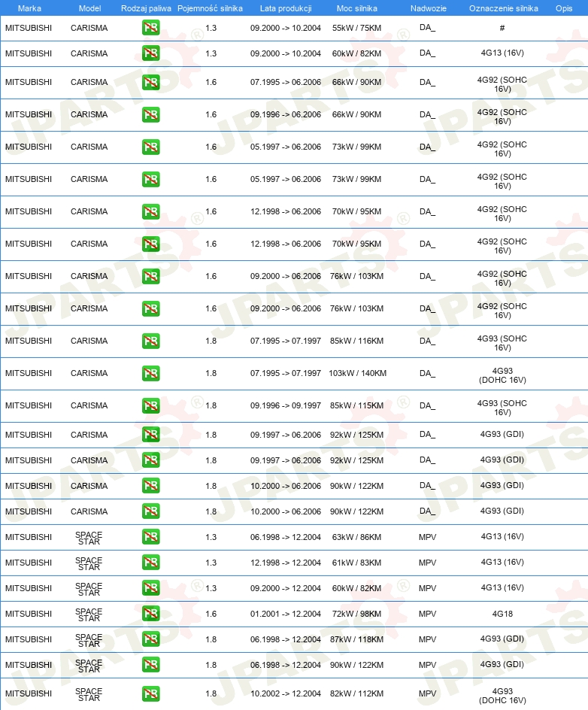The image size is (588, 710).
Task: Click the 07.1995 -> 06.2006 production years cell
Action: (286, 83)
